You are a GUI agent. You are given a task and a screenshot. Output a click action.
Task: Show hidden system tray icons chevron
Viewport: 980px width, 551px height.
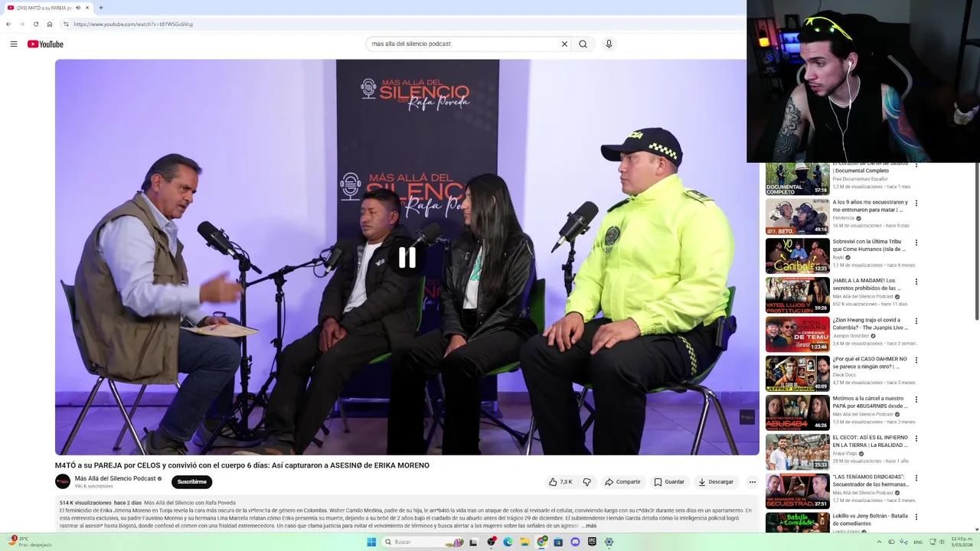click(880, 542)
